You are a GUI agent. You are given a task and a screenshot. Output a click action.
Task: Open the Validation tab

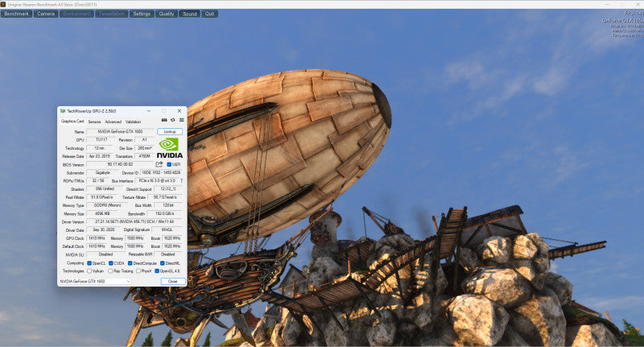[x=133, y=122]
